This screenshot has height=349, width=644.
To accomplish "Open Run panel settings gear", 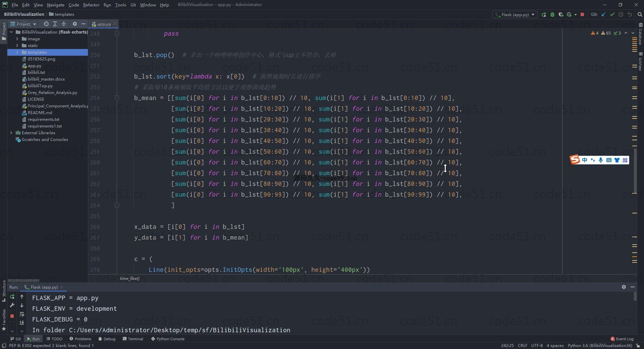I will click(x=624, y=287).
